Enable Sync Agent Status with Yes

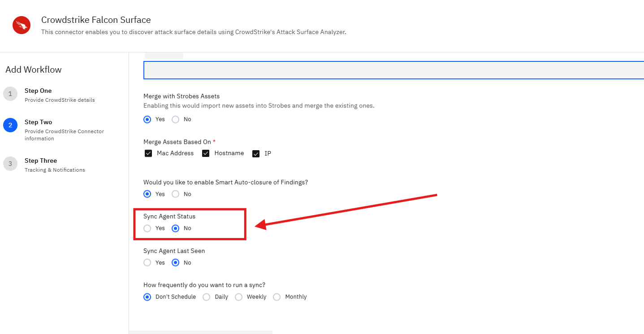pyautogui.click(x=147, y=228)
